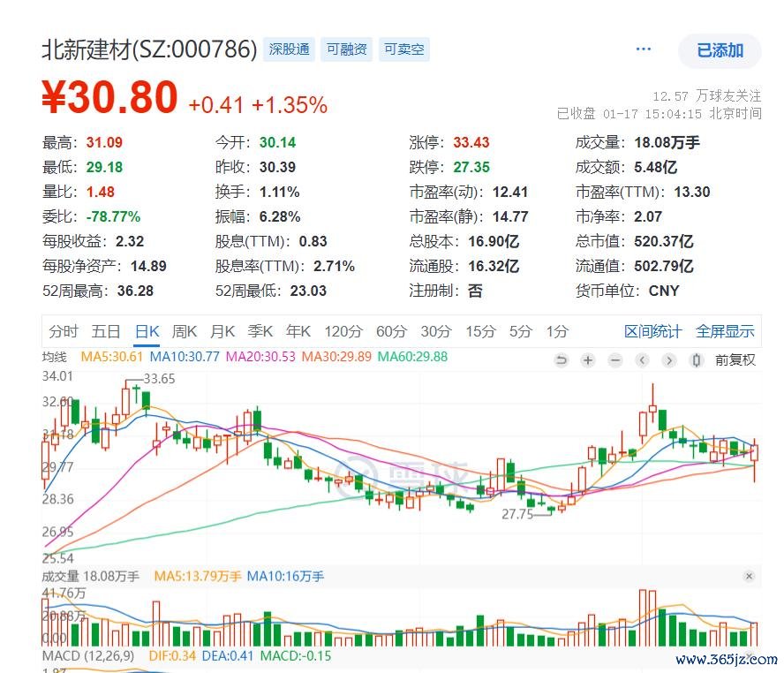Click the MA5:30.61 moving average label

112,357
